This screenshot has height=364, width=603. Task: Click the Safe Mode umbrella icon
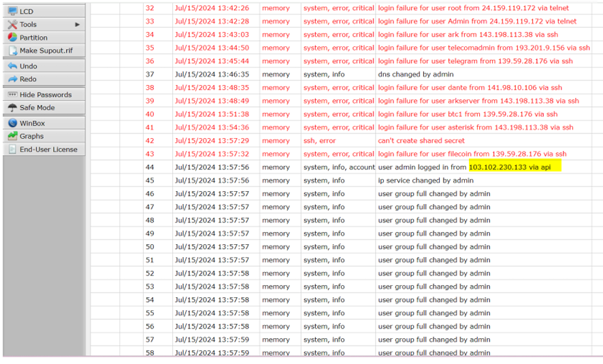click(12, 107)
